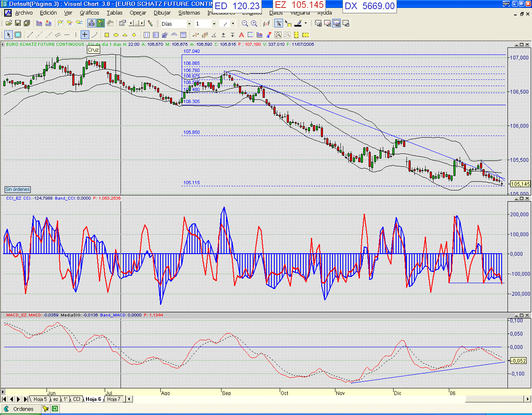
Task: Click the zoom in magnifier icon
Action: pyautogui.click(x=254, y=23)
